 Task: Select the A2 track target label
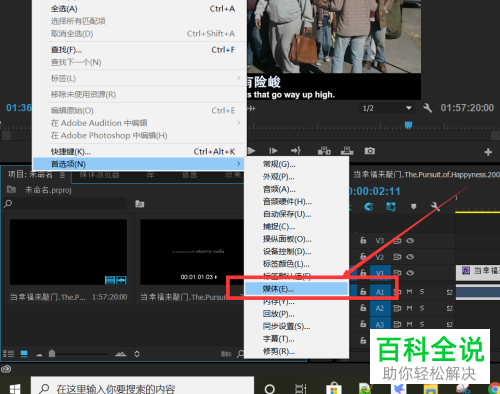(380, 308)
